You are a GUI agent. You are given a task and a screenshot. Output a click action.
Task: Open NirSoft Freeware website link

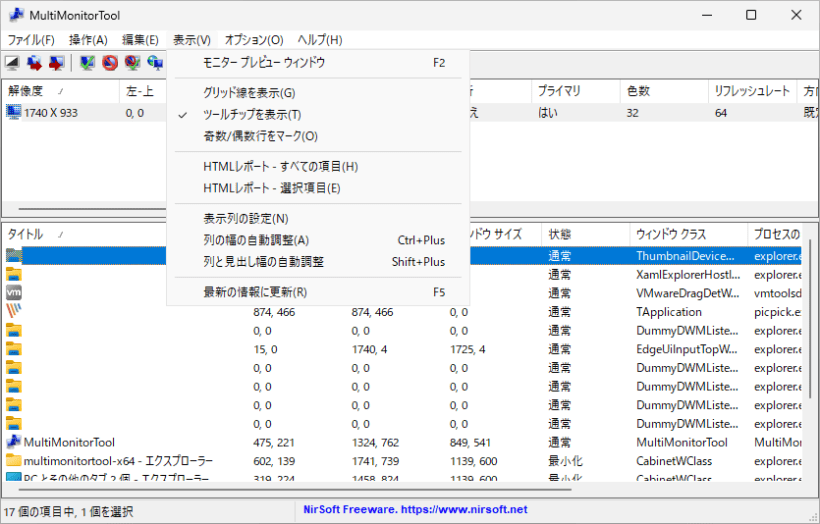coord(415,509)
